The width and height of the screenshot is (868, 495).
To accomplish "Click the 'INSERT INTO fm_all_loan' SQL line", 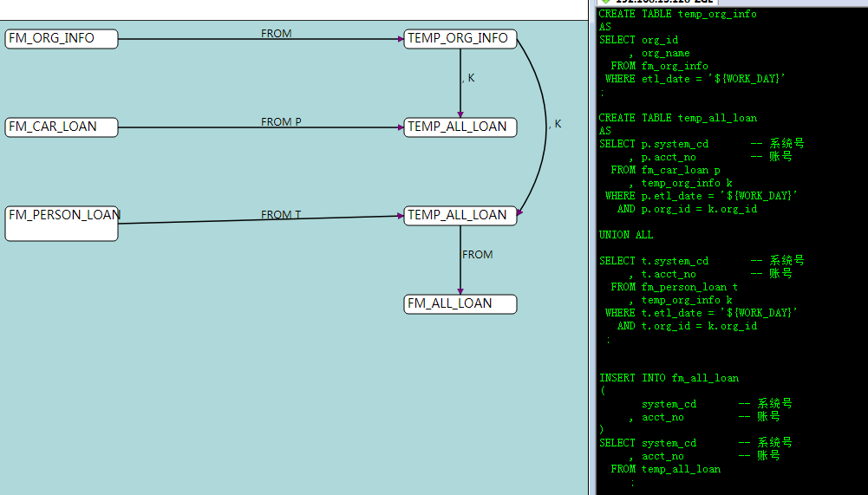I will [669, 378].
